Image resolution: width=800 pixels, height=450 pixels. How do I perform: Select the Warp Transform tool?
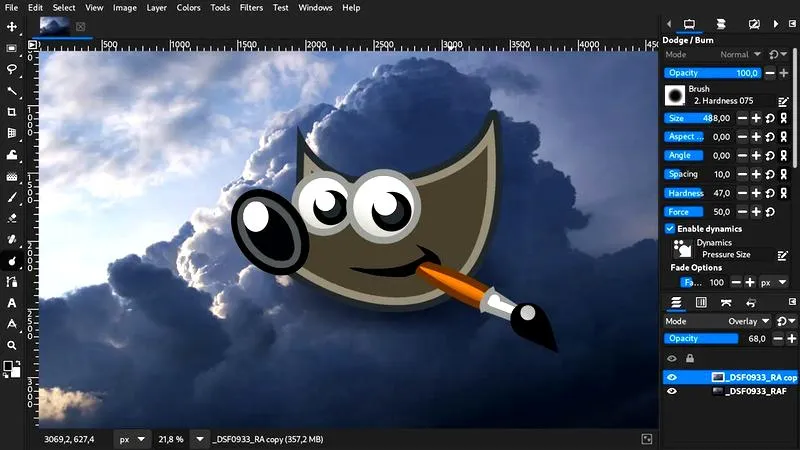tap(12, 155)
